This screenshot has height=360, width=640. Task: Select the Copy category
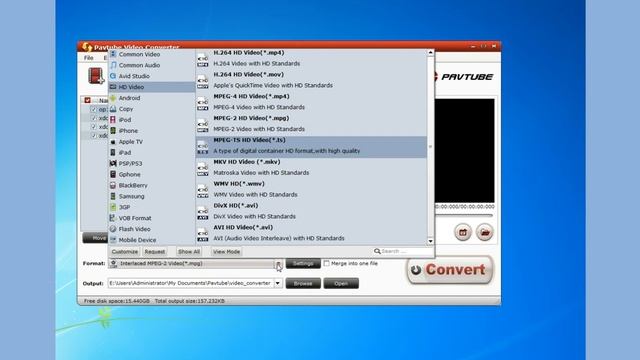coord(151,109)
